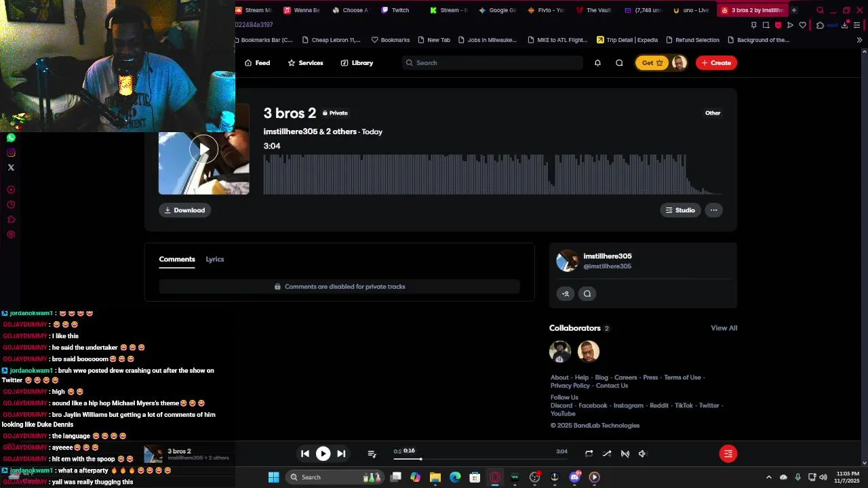
Task: Open Discord from the taskbar
Action: (x=574, y=477)
